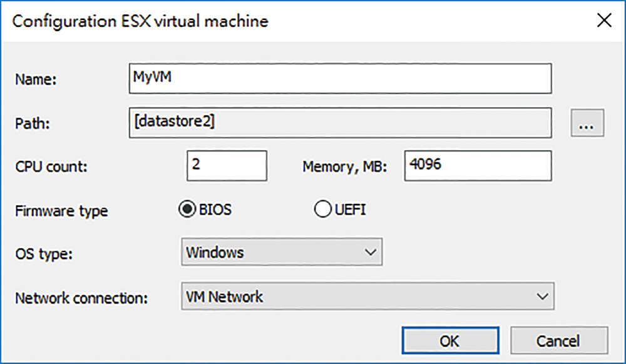Open the OS type Windows combo box
The image size is (626, 364).
tap(282, 252)
